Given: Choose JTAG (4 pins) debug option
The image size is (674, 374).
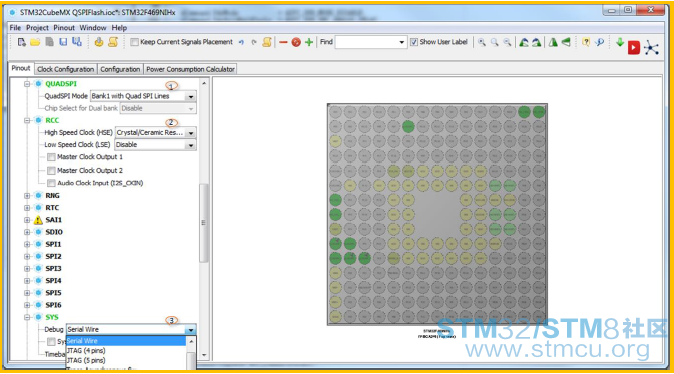Looking at the screenshot, I should pyautogui.click(x=126, y=351).
